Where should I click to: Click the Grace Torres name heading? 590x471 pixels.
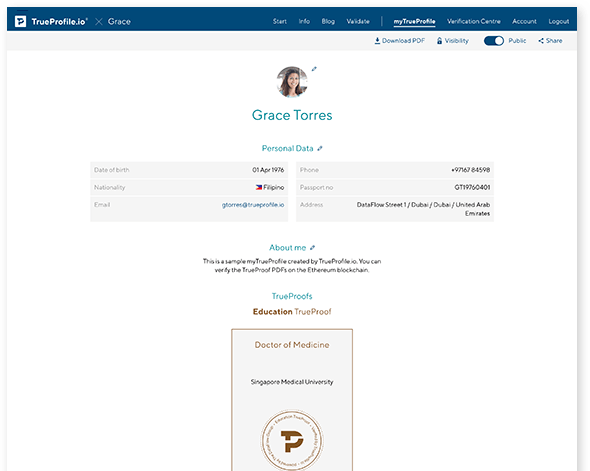[x=292, y=115]
